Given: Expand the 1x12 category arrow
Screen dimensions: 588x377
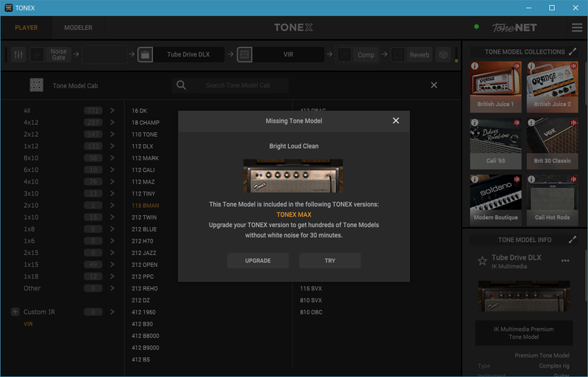Looking at the screenshot, I should (112, 146).
